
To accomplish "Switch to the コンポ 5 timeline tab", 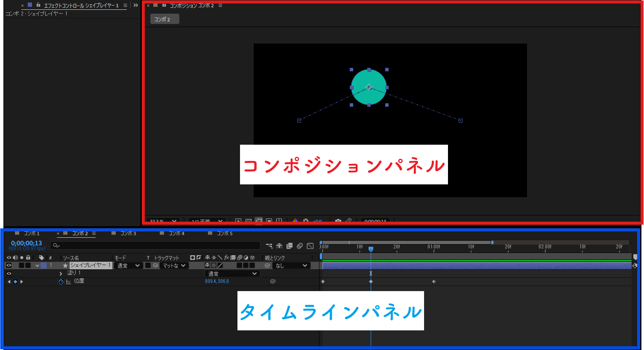I will [225, 233].
